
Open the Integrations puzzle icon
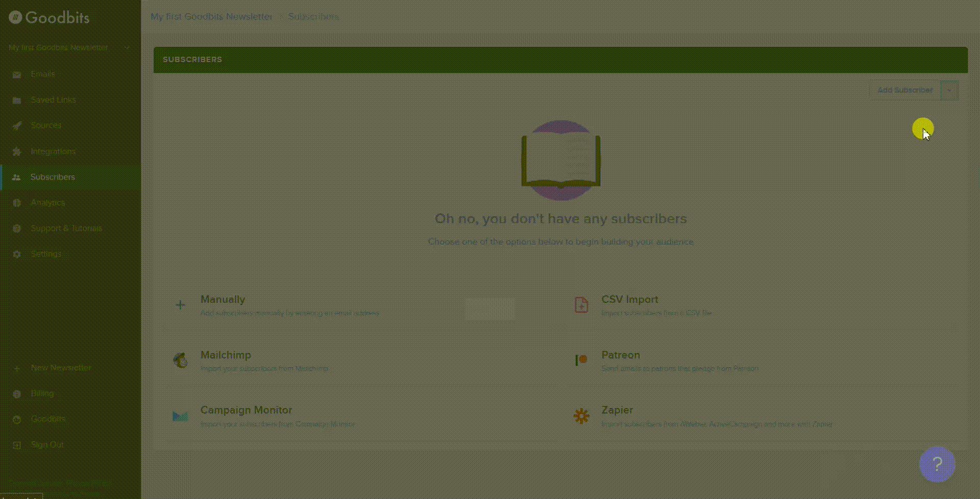click(x=17, y=152)
